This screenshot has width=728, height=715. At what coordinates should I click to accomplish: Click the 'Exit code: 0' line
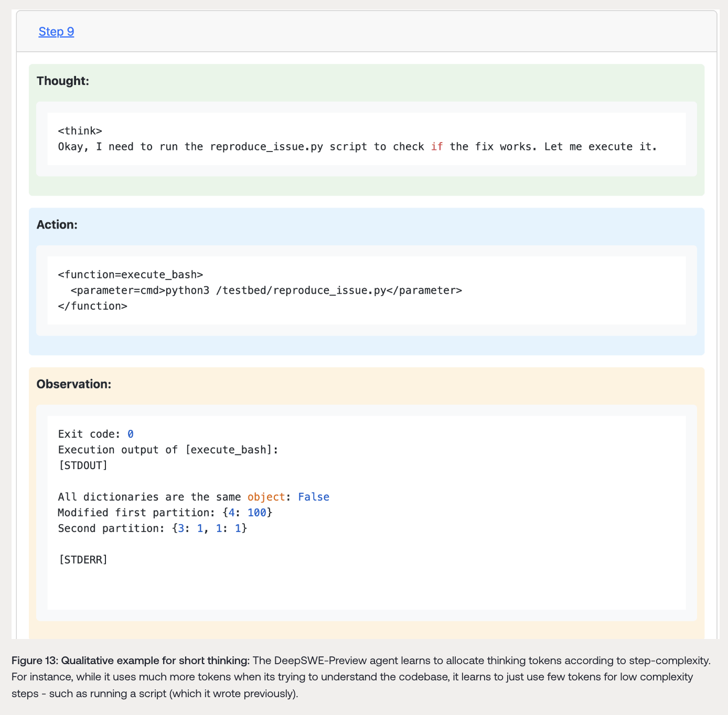[96, 434]
